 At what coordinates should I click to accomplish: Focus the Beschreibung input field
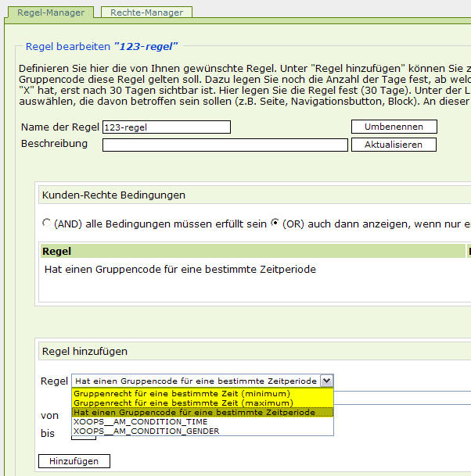click(225, 145)
